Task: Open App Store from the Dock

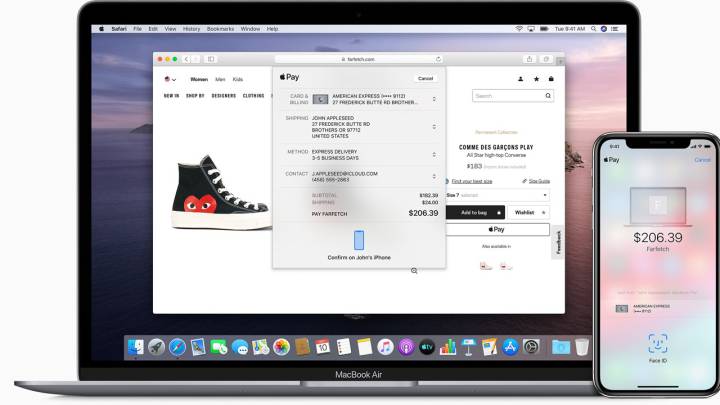Action: pos(510,348)
